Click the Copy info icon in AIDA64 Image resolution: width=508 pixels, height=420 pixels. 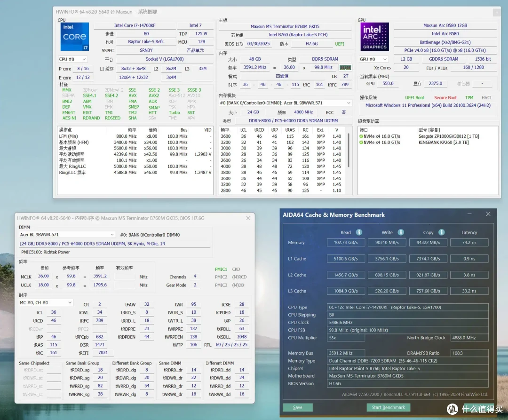(x=442, y=232)
